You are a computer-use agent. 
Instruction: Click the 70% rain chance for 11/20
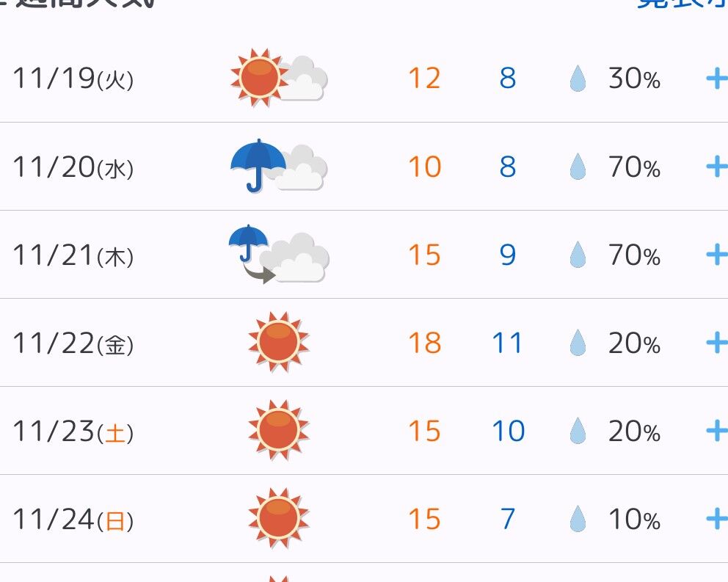pos(634,168)
